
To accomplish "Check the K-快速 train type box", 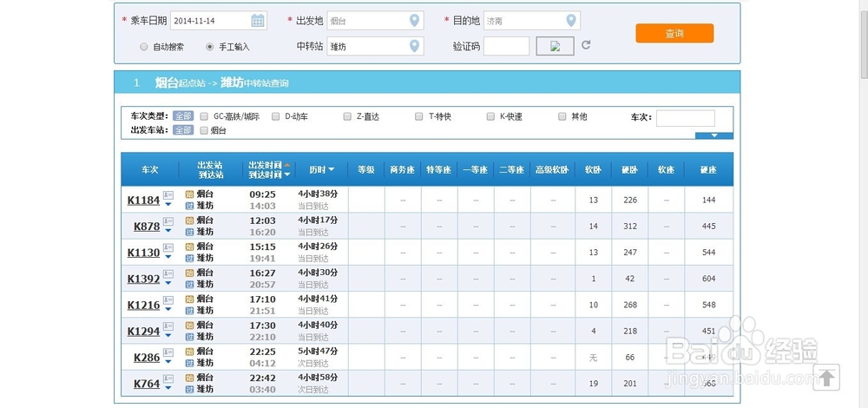I will point(490,116).
